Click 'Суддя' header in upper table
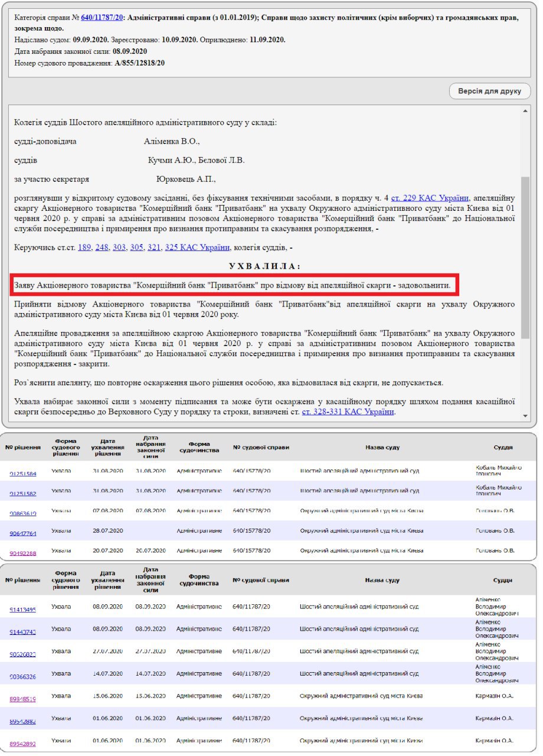The height and width of the screenshot is (756, 543). (x=503, y=447)
